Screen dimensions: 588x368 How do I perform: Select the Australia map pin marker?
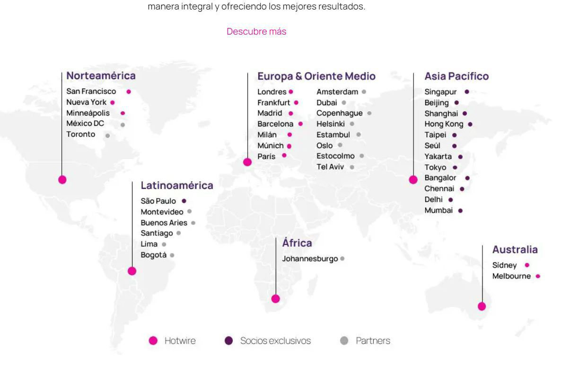[482, 306]
